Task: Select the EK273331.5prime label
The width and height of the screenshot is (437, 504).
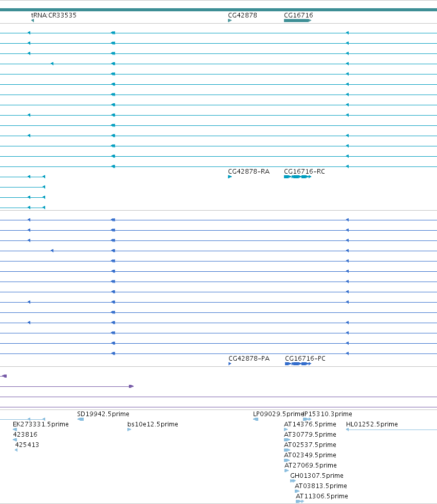Action: point(41,424)
